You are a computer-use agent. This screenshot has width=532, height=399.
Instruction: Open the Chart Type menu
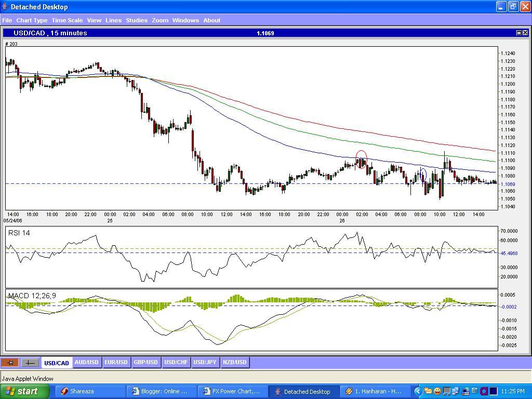(x=32, y=20)
